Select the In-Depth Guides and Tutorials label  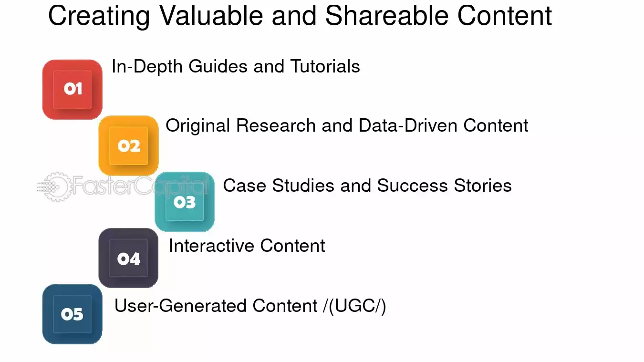(236, 66)
